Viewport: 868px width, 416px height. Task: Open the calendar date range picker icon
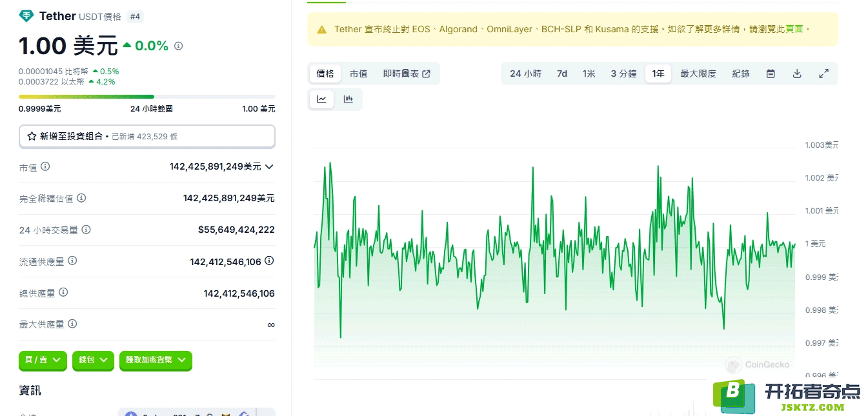coord(771,74)
